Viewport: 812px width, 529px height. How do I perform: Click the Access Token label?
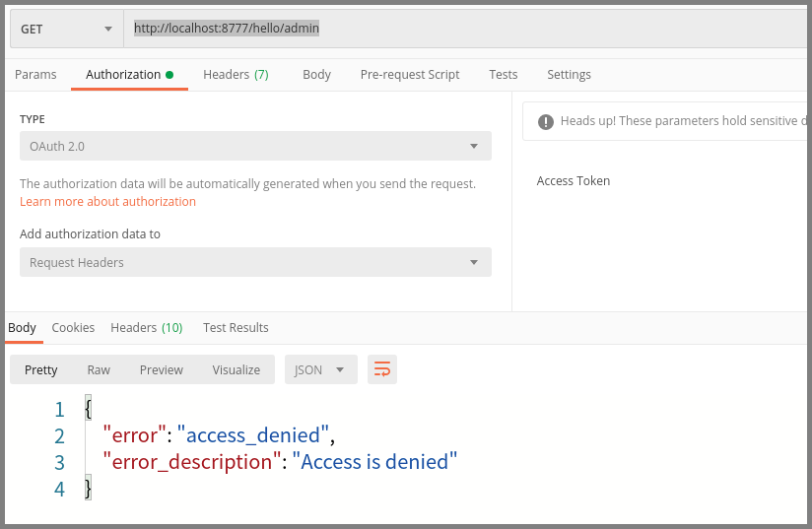click(x=574, y=180)
